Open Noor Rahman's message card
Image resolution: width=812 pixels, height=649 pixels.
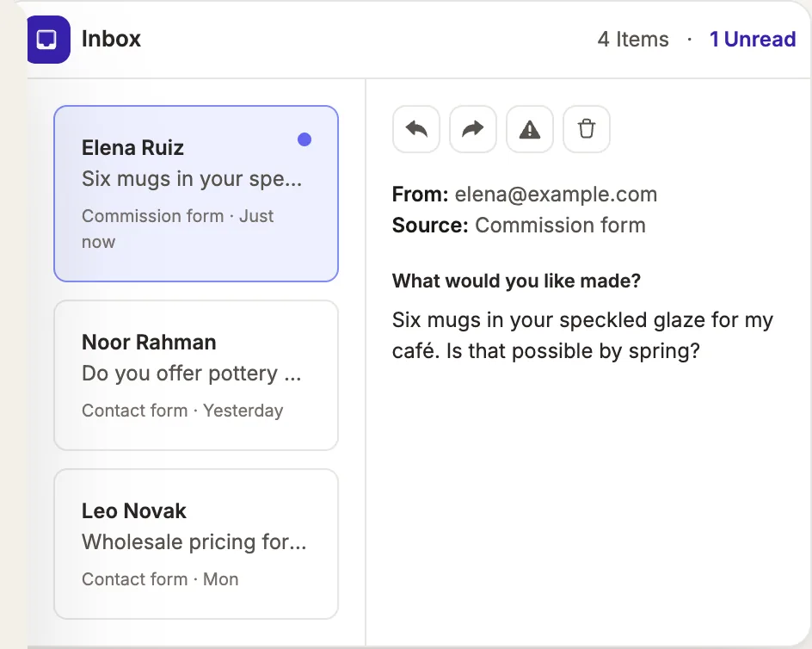pos(196,375)
